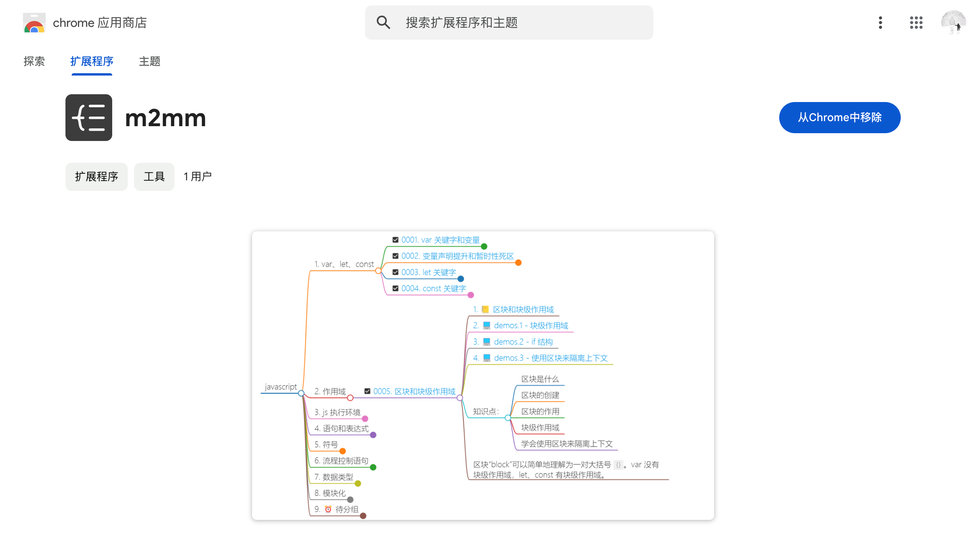
Task: Expand the green node of 流程控制语句
Action: pyautogui.click(x=373, y=467)
